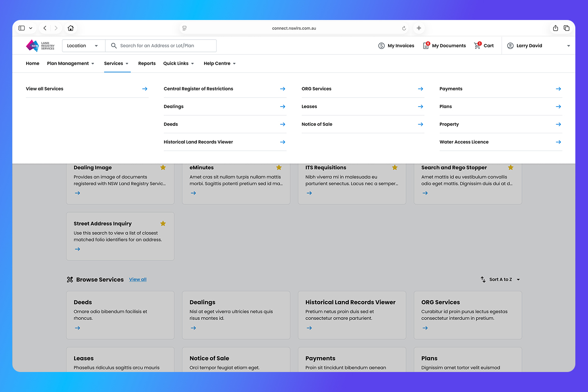
Task: Unfavourite the Street Address Inquiry card
Action: 163,223
